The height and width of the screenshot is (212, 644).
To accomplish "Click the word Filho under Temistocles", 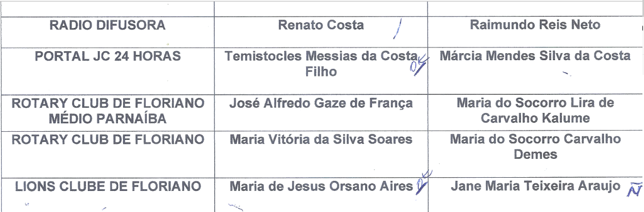I will coord(321,72).
